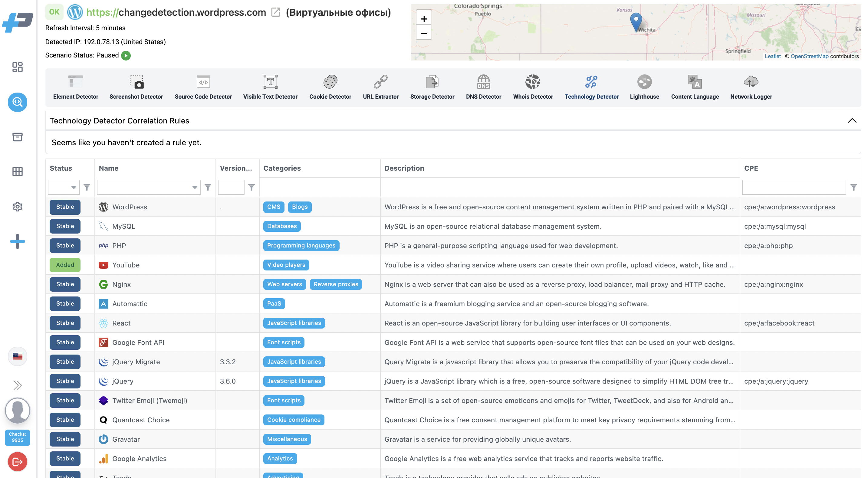This screenshot has width=868, height=478.
Task: Open the dashboard grid icon in sidebar
Action: pyautogui.click(x=18, y=67)
